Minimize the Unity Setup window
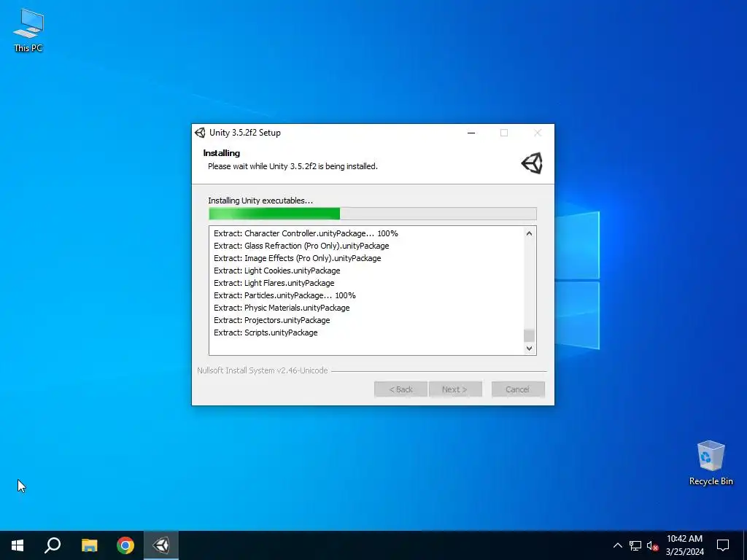 pyautogui.click(x=471, y=133)
